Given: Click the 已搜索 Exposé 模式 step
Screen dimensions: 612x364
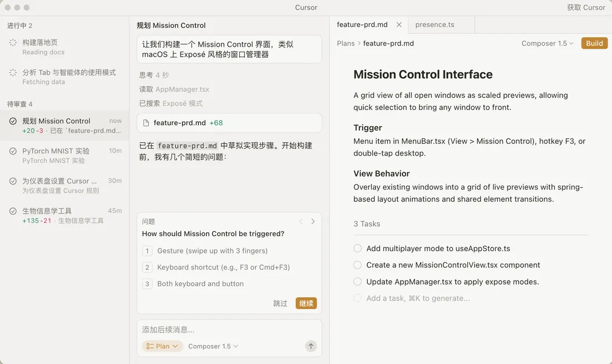Looking at the screenshot, I should pyautogui.click(x=171, y=104).
